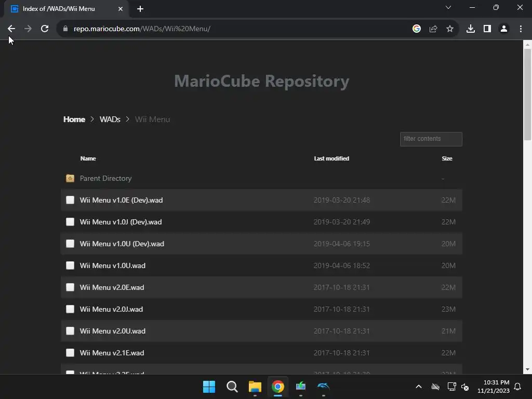
Task: Open the Parent Directory folder icon
Action: point(70,178)
